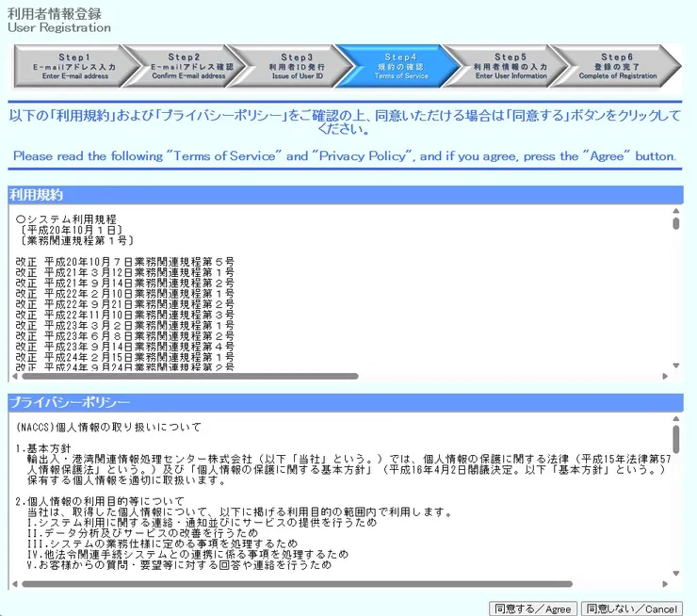This screenshot has width=697, height=616.
Task: Click the プライバシーポリシー horizontal scrollbar thumb
Action: tap(297, 584)
